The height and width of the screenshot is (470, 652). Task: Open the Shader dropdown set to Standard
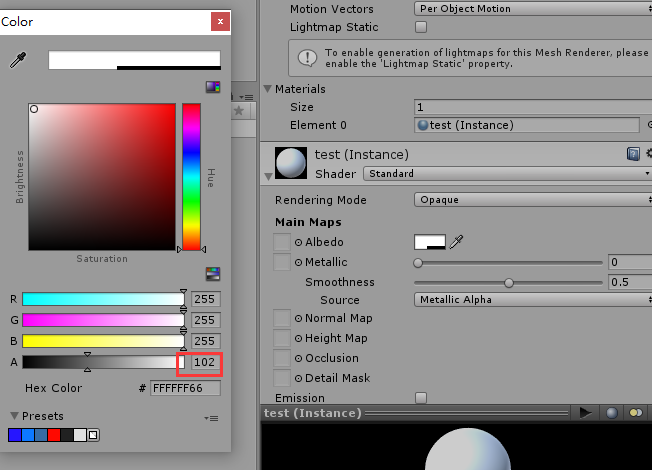click(x=508, y=173)
